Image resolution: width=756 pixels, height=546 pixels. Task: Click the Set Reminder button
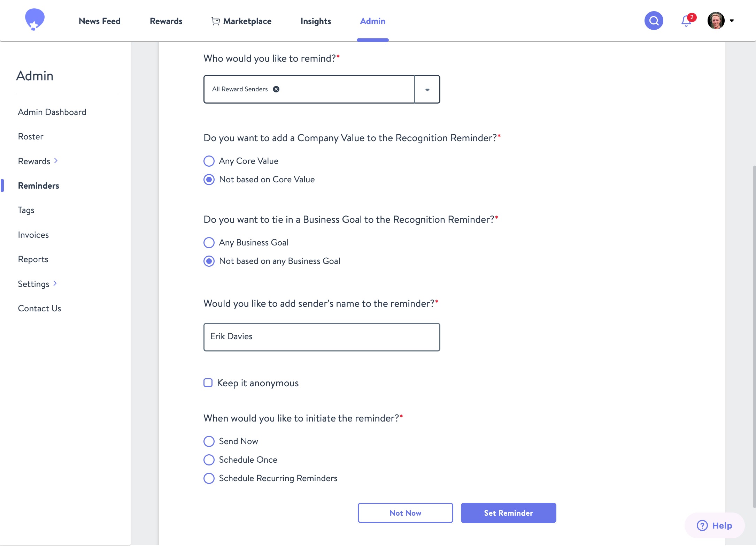[508, 513]
